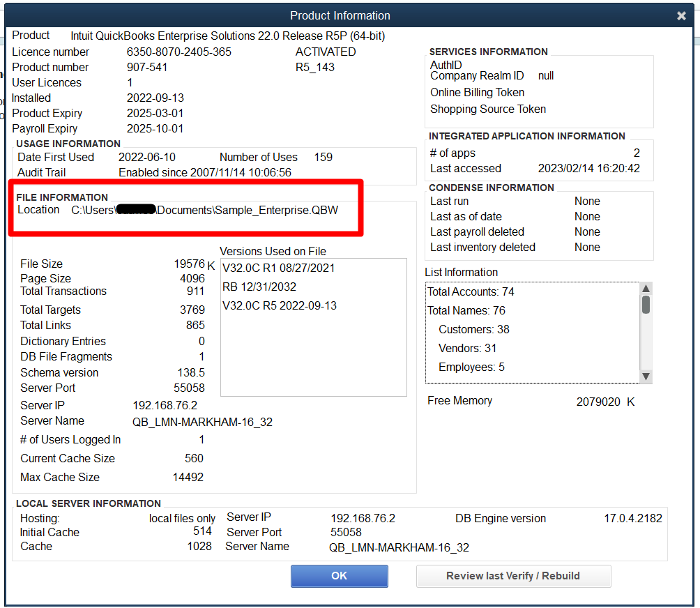This screenshot has width=700, height=608.
Task: Click Server Port value in File Information
Action: tap(189, 388)
